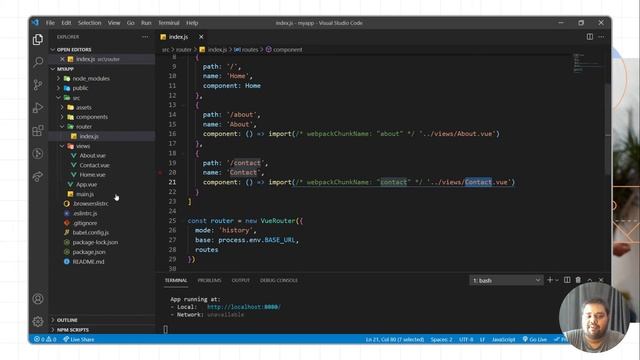
Task: Switch to the Debug Console tab
Action: 279,280
